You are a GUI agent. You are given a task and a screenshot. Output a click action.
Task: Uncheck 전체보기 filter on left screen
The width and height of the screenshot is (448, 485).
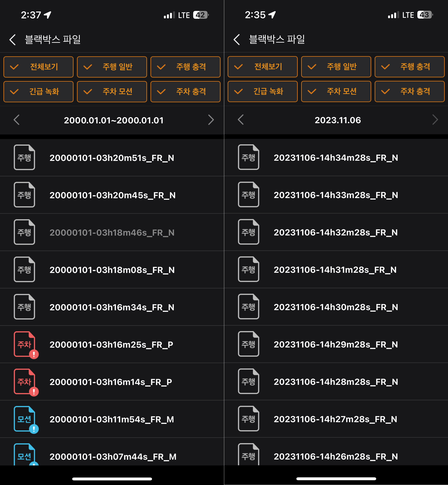click(x=38, y=67)
